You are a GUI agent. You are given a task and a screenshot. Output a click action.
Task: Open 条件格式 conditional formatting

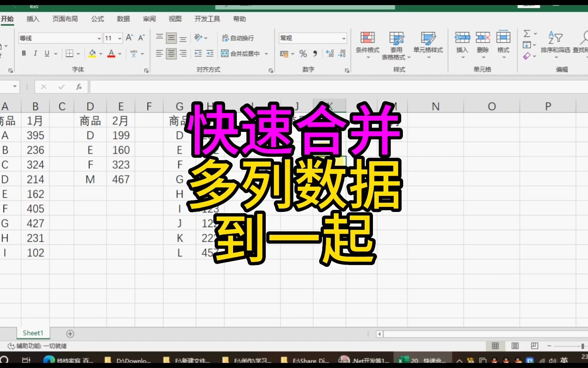[x=367, y=45]
